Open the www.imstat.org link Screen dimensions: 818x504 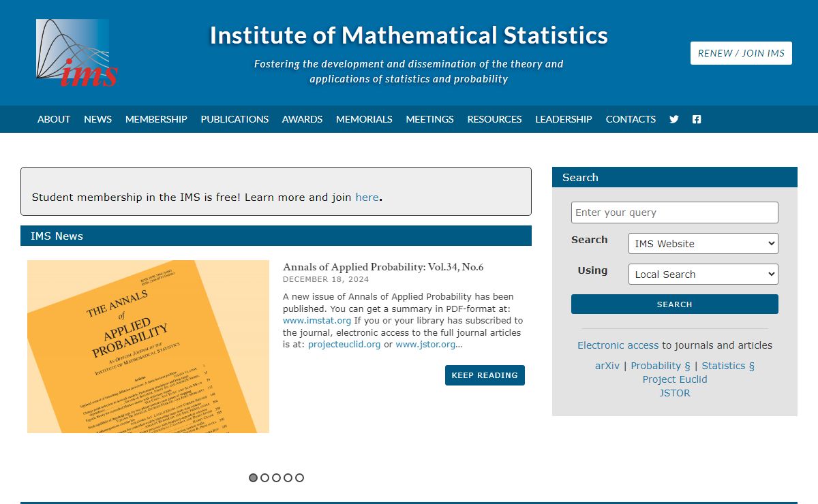[x=317, y=321]
